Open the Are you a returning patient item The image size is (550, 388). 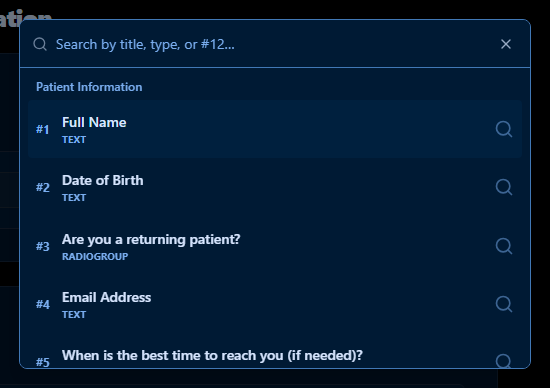pyautogui.click(x=275, y=246)
